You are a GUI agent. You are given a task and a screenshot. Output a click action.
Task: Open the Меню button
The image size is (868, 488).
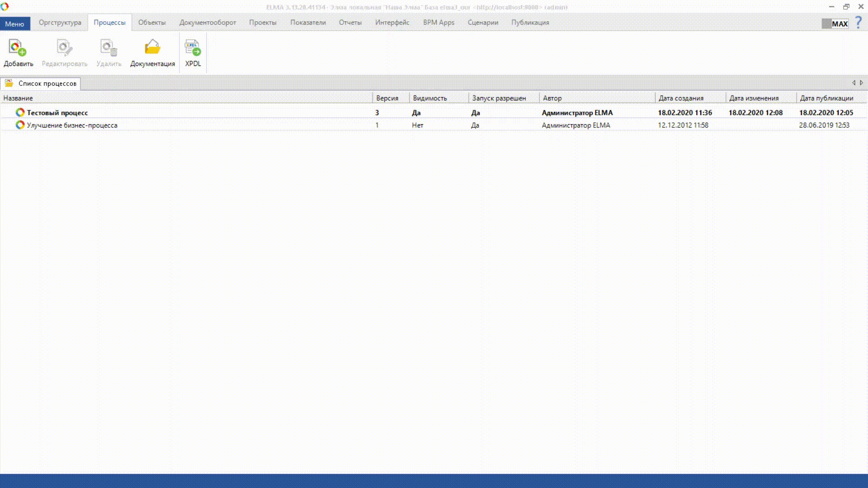(x=15, y=23)
